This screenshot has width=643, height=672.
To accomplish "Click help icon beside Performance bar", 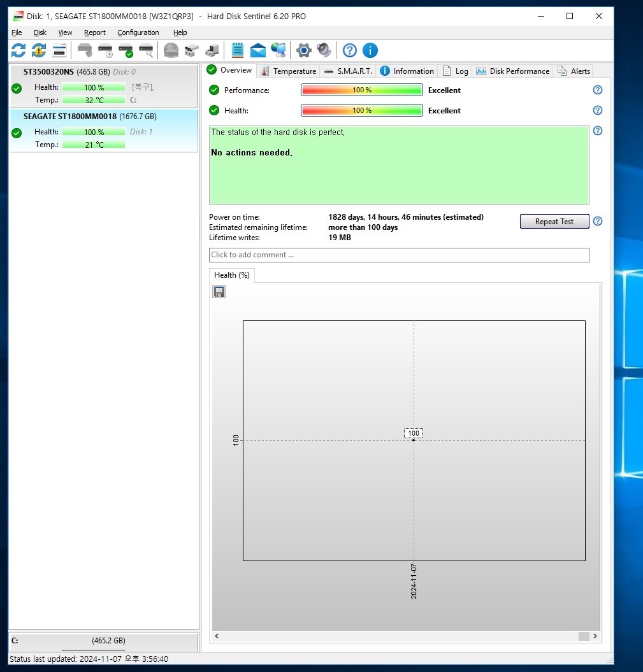I will (597, 90).
